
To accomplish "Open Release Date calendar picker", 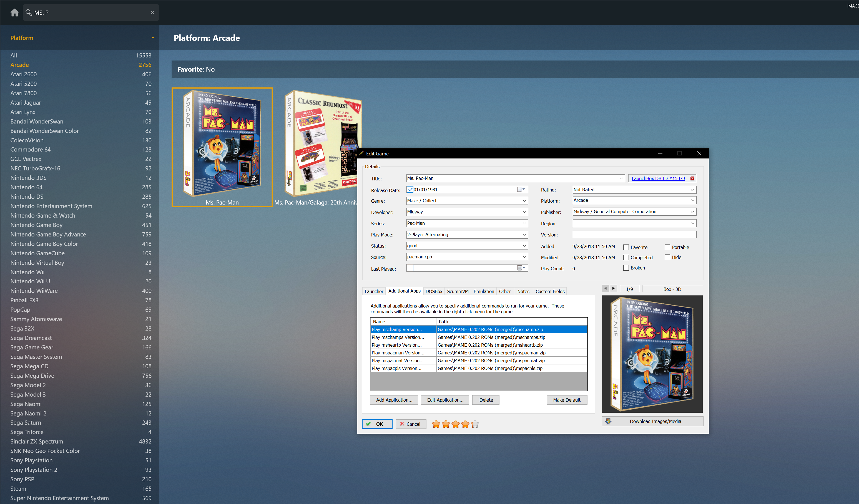I will (521, 190).
